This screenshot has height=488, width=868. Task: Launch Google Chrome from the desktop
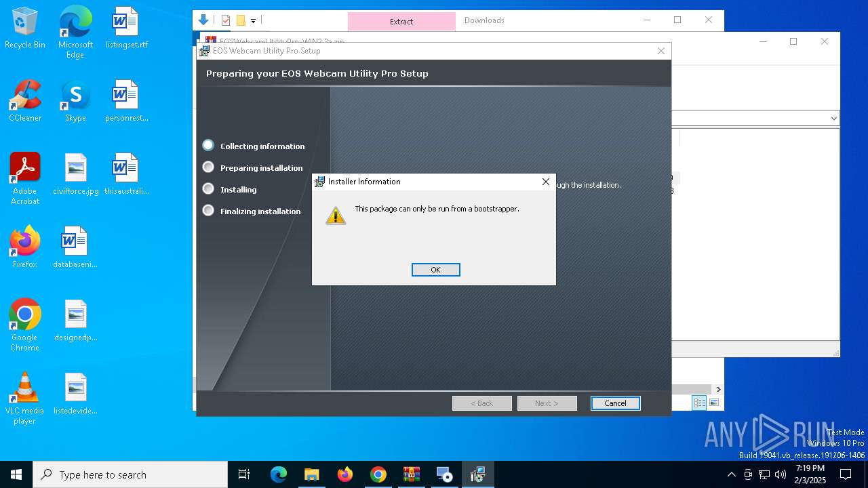(25, 325)
